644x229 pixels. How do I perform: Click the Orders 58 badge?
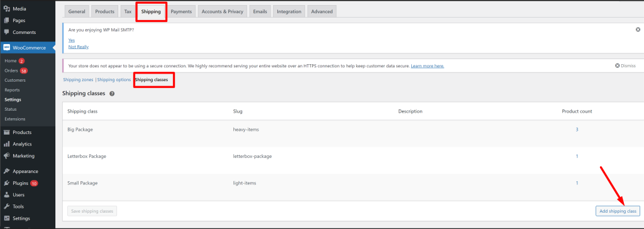(24, 70)
